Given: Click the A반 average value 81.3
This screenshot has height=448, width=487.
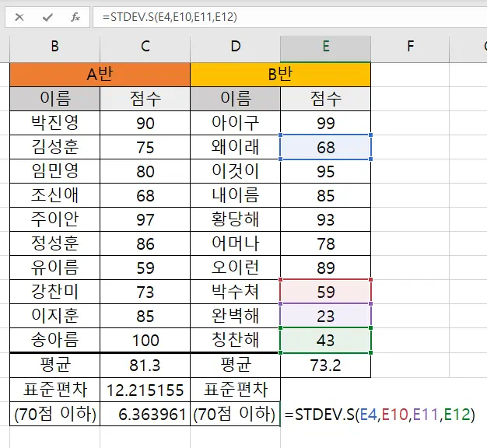Looking at the screenshot, I should coord(145,365).
